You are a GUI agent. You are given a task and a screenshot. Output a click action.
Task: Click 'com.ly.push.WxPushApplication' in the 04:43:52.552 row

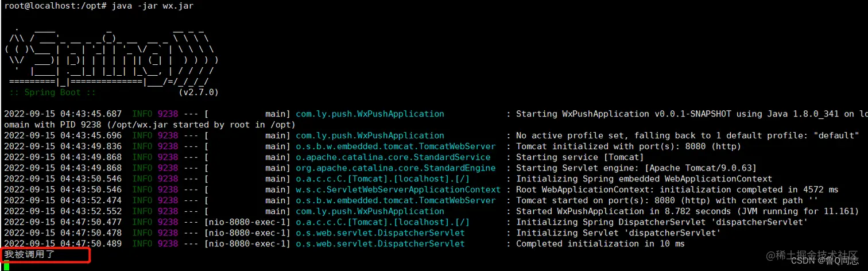(x=370, y=211)
